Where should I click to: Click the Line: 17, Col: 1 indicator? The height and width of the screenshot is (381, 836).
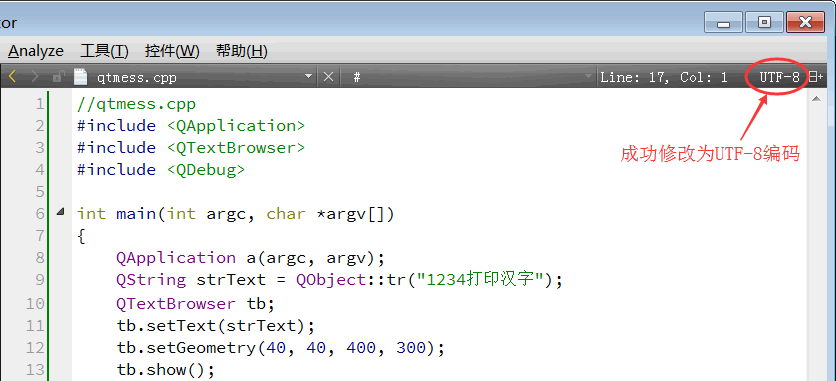pos(664,77)
